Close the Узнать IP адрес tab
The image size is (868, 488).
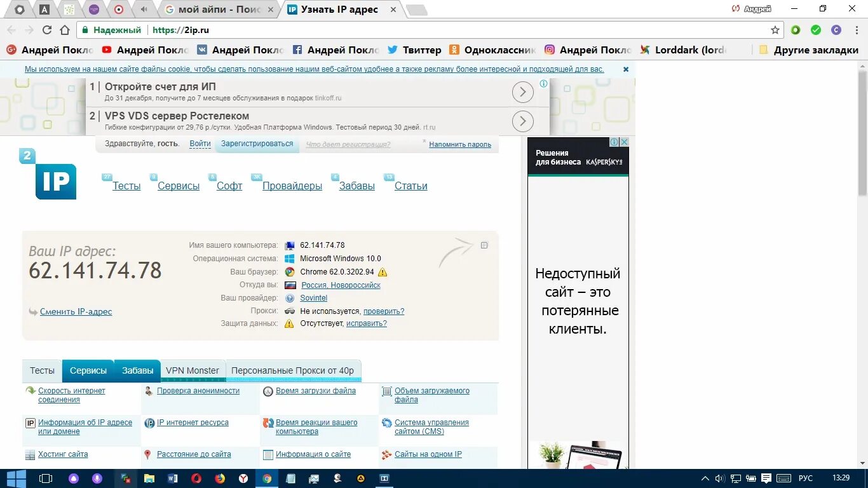pyautogui.click(x=393, y=10)
